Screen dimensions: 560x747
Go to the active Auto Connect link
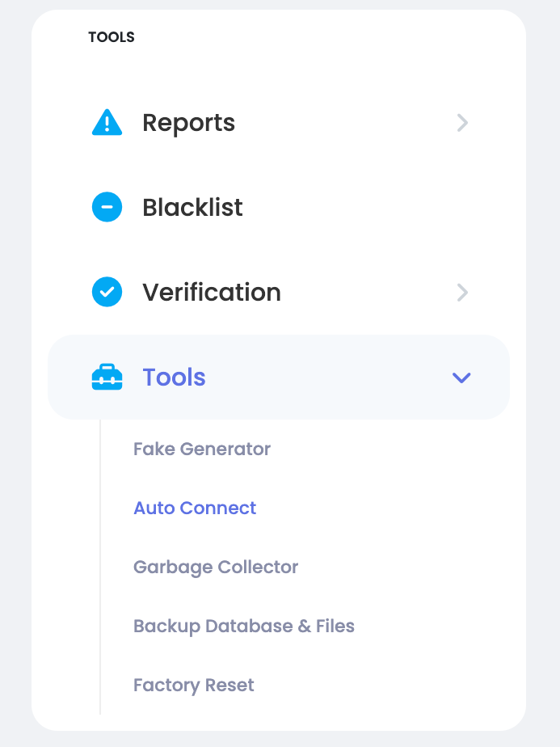195,508
